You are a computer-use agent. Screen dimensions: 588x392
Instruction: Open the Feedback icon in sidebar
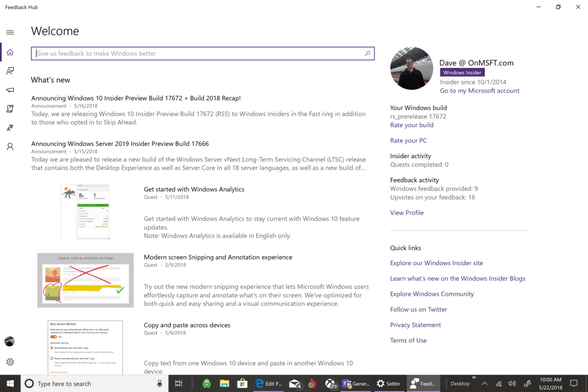[x=10, y=71]
